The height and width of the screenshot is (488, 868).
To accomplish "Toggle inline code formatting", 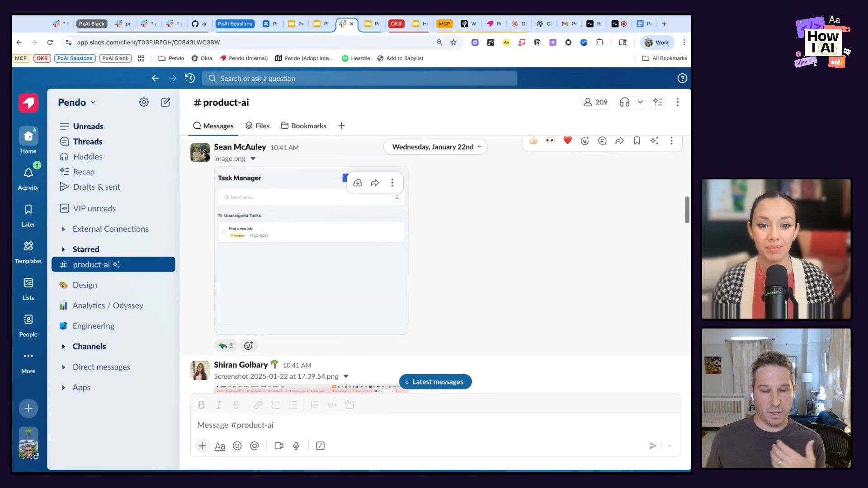I will tap(332, 405).
